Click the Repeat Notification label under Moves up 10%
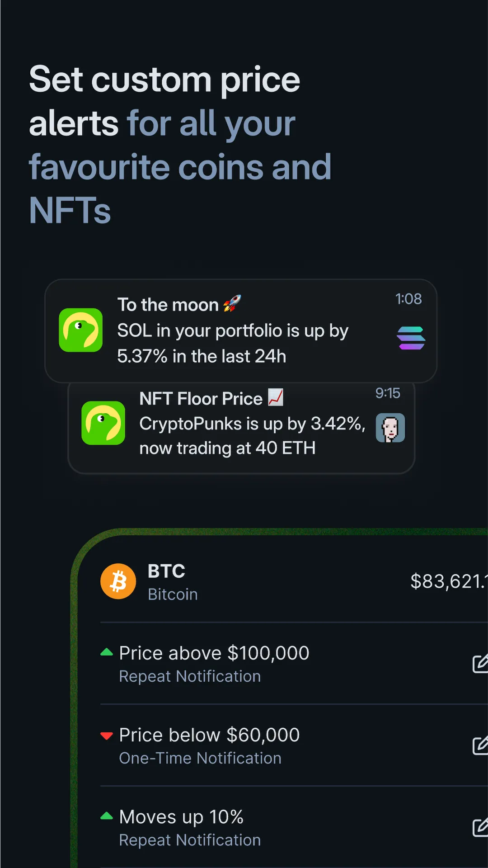Viewport: 488px width, 868px height. pos(190,840)
